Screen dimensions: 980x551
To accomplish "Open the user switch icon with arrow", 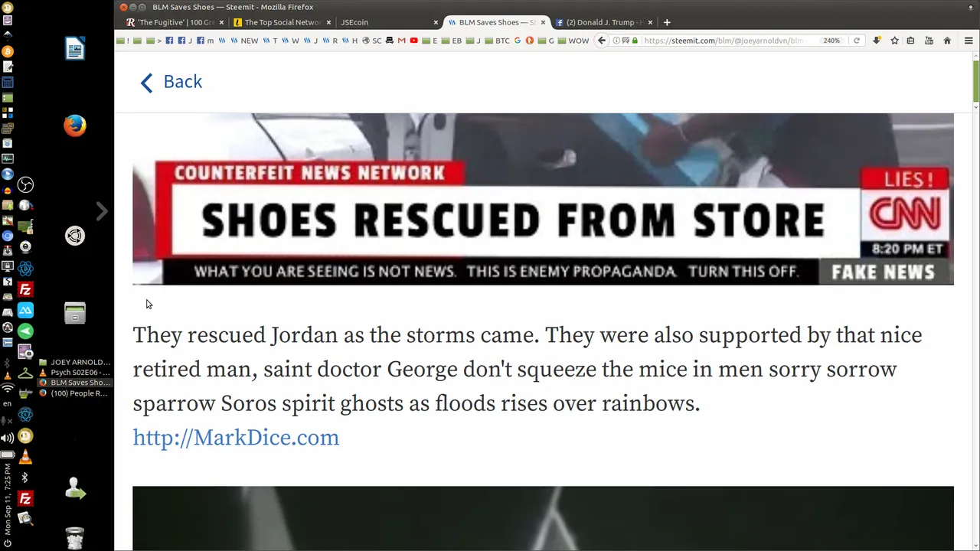I will point(75,488).
